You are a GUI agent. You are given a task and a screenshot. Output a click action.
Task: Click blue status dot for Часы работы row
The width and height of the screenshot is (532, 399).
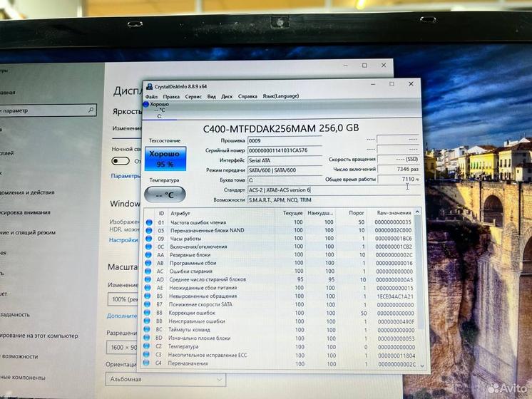click(x=148, y=239)
